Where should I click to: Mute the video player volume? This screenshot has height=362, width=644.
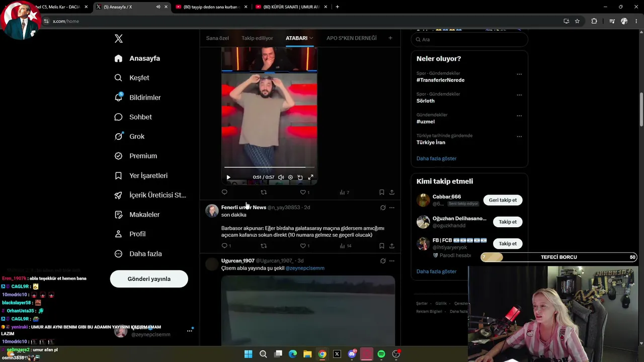pyautogui.click(x=281, y=177)
